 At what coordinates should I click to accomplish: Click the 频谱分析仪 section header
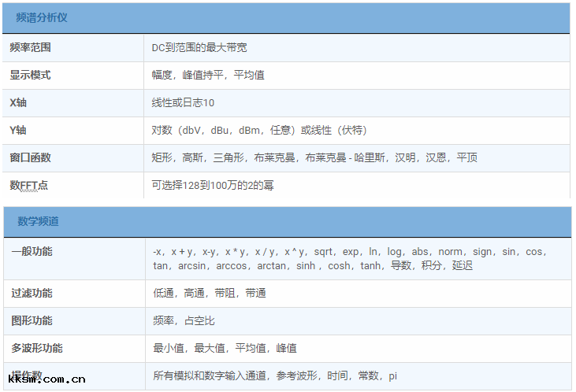point(42,17)
